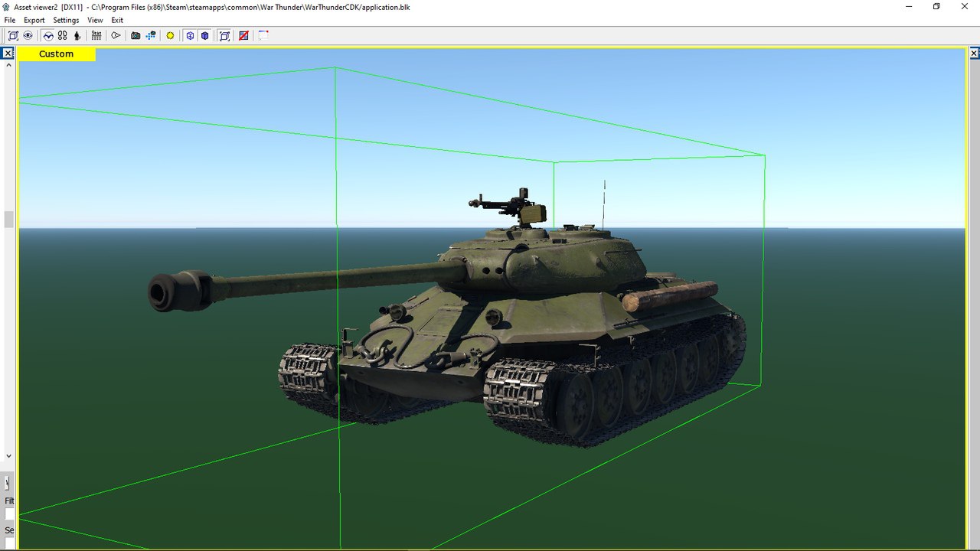Screen dimensions: 980x551
Task: Click the eye view toolbar icon
Action: tap(28, 35)
